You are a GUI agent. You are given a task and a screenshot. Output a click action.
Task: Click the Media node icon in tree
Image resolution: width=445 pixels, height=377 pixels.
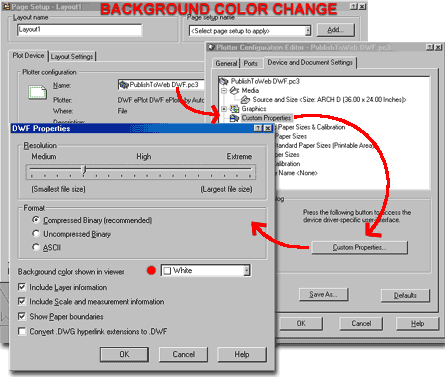[x=235, y=90]
